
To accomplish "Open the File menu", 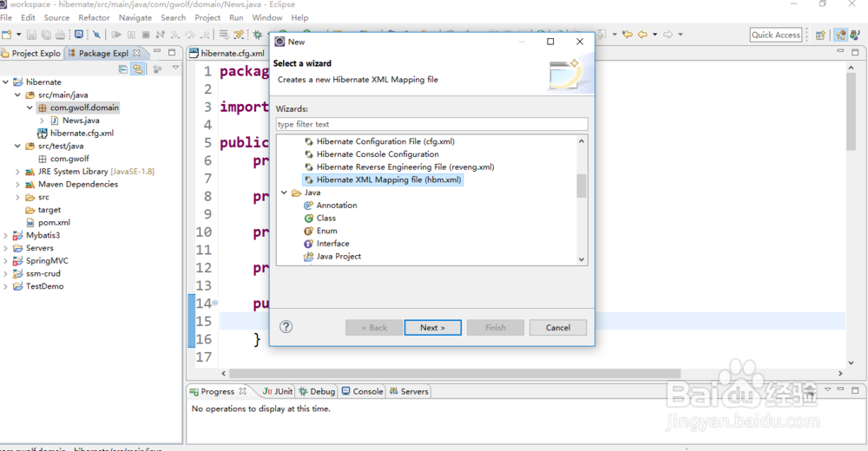I will [6, 17].
